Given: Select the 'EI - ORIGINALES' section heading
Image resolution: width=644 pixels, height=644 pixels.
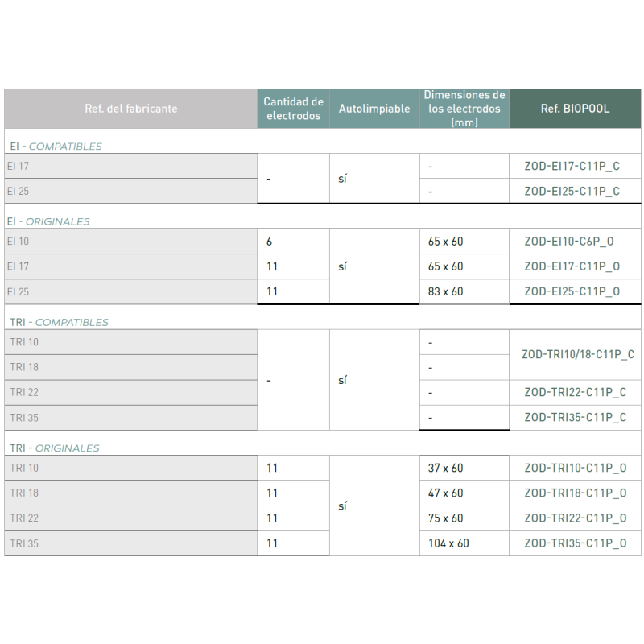Looking at the screenshot, I should [x=49, y=221].
